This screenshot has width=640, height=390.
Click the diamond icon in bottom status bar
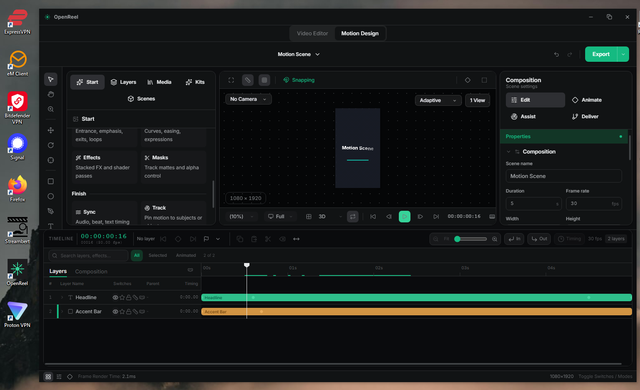(x=70, y=377)
